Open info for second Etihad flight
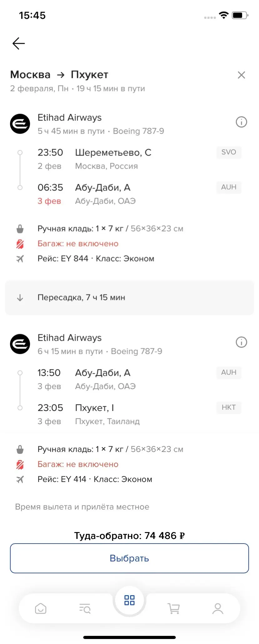Screen dimensions: 259x644 [241, 342]
